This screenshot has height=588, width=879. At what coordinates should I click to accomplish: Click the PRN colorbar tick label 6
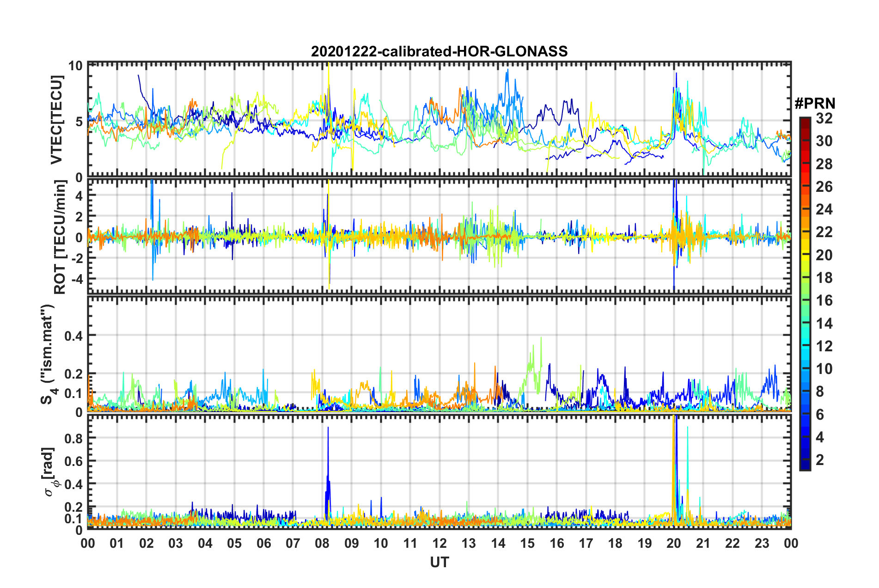tap(820, 415)
